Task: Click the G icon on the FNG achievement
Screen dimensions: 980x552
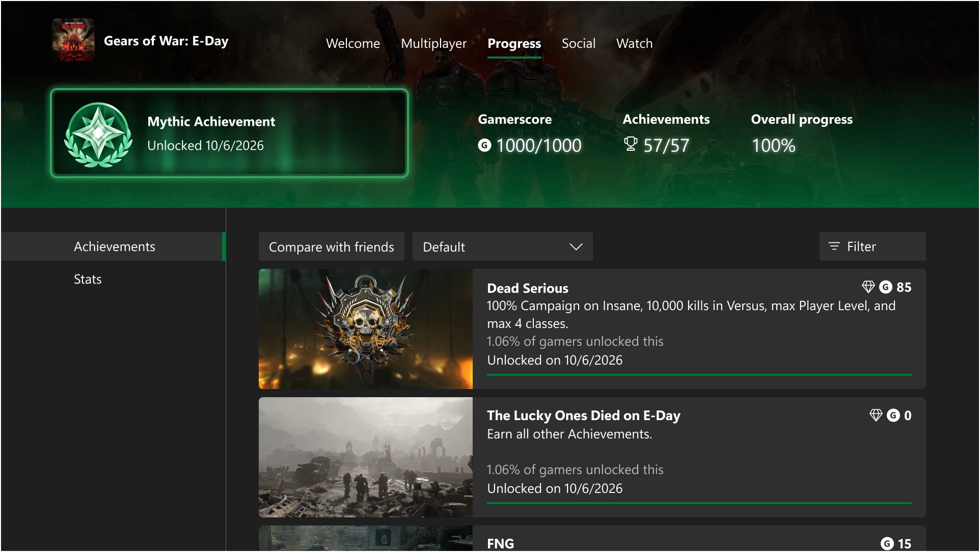Action: tap(887, 544)
